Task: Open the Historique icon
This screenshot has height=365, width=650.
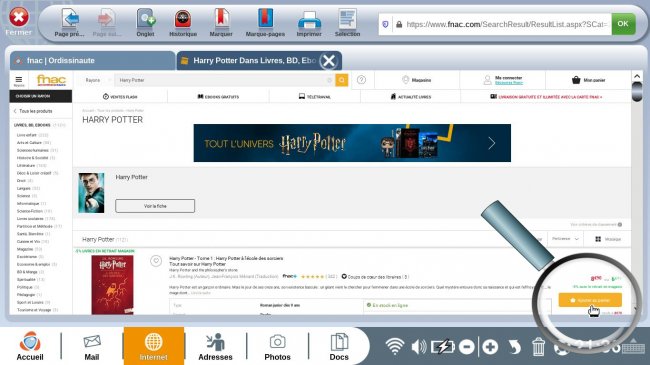Action: coord(182,19)
